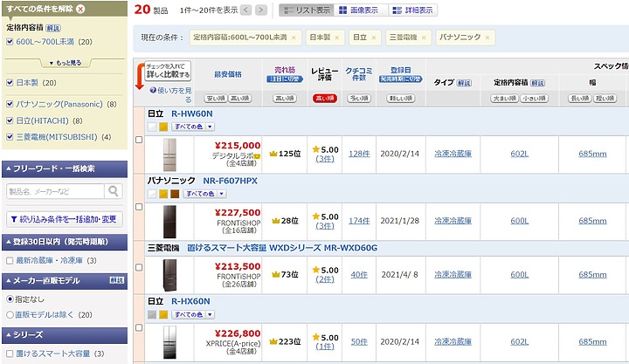Switch to 画像表示 view
Viewport: 629px width, 364px height.
359,10
